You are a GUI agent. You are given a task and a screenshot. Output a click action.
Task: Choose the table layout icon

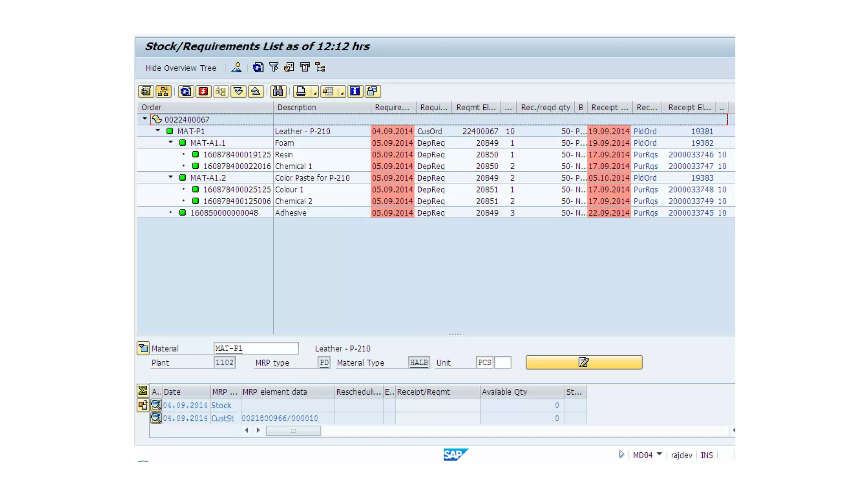[328, 91]
